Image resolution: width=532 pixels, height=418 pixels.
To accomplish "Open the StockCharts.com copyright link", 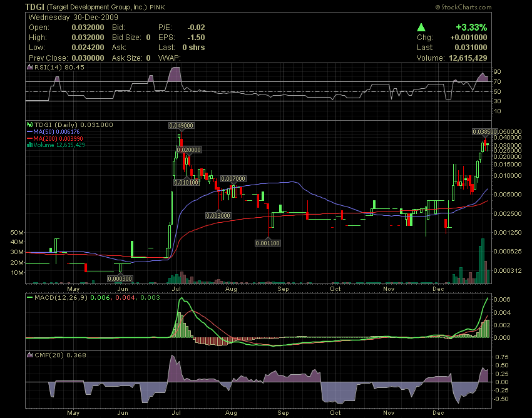I will coord(463,7).
